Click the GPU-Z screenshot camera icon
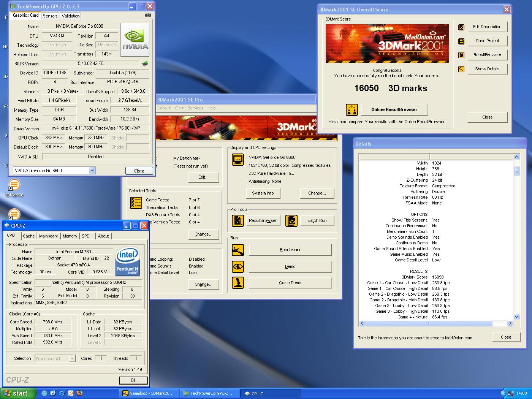The image size is (532, 399). (148, 15)
